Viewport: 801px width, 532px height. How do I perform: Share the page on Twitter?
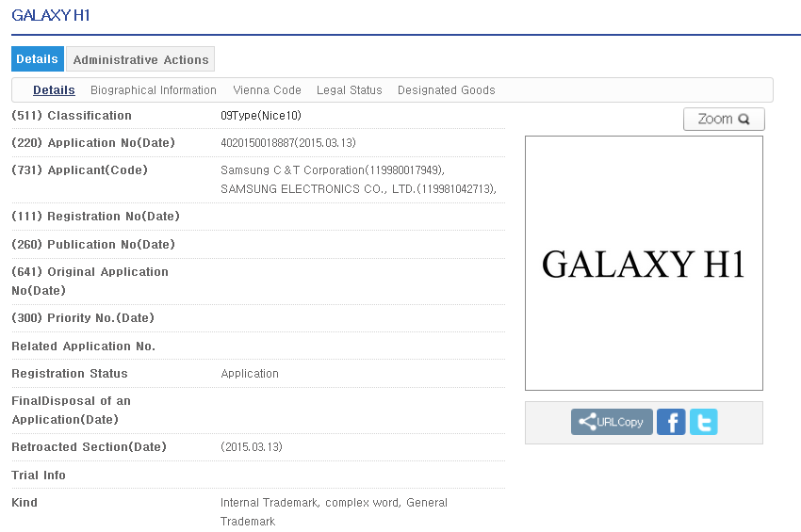703,422
